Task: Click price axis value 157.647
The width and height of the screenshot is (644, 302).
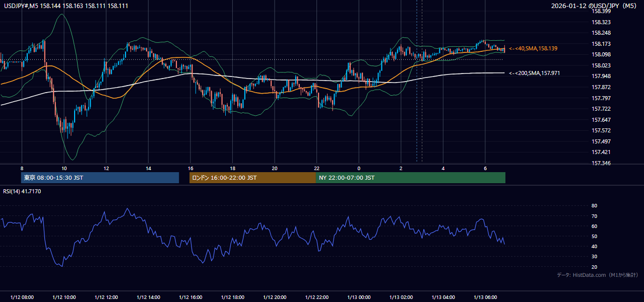Action: point(602,119)
